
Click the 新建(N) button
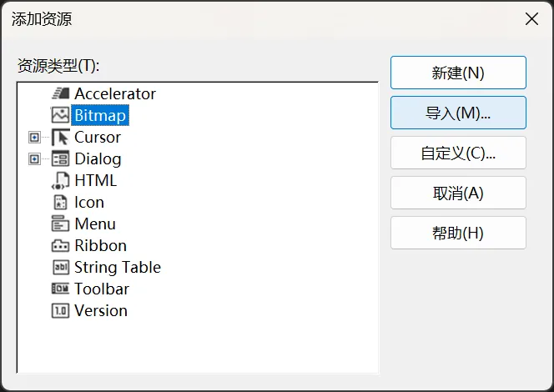(x=458, y=73)
